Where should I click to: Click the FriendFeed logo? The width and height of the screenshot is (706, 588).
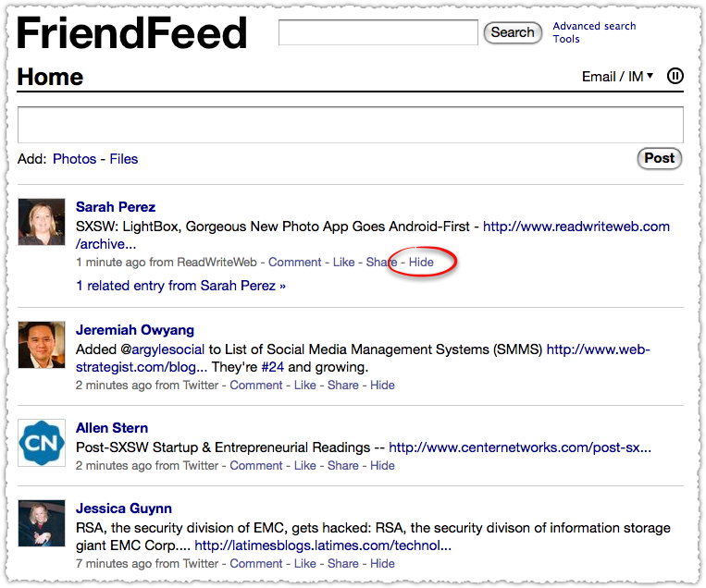(x=132, y=32)
